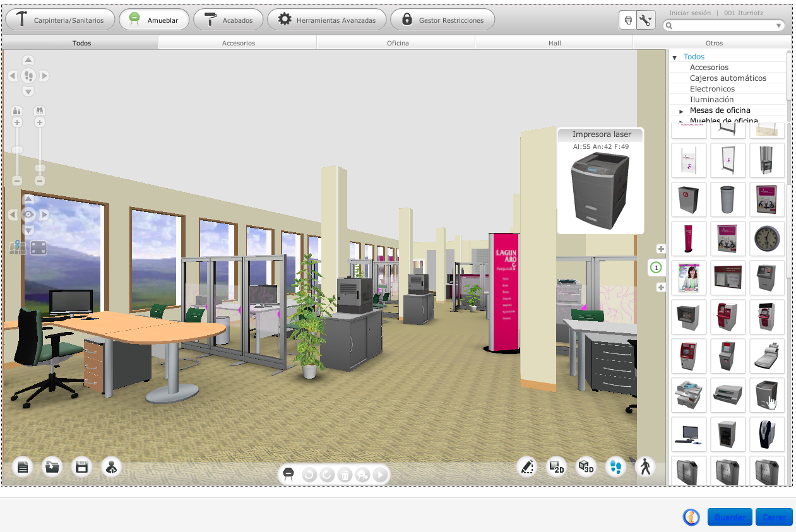Look left with eye-control arrow

pos(13,215)
